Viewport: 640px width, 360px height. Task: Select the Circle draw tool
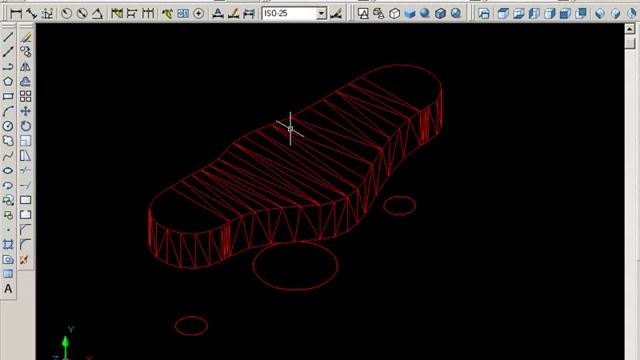coord(8,126)
